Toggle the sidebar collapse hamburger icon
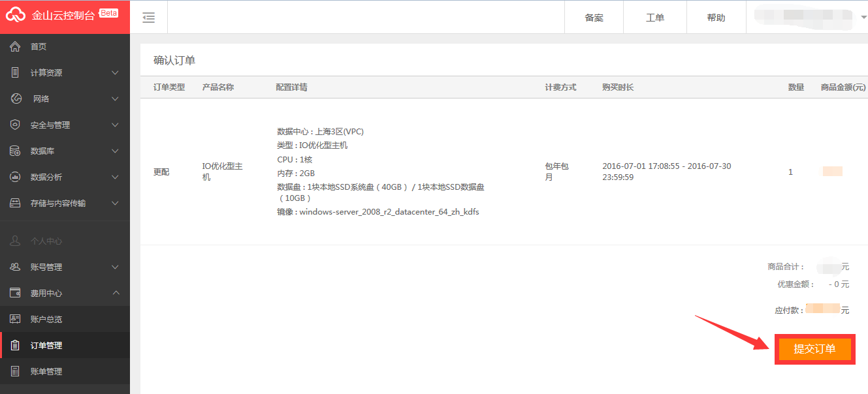This screenshot has height=394, width=868. click(x=149, y=18)
